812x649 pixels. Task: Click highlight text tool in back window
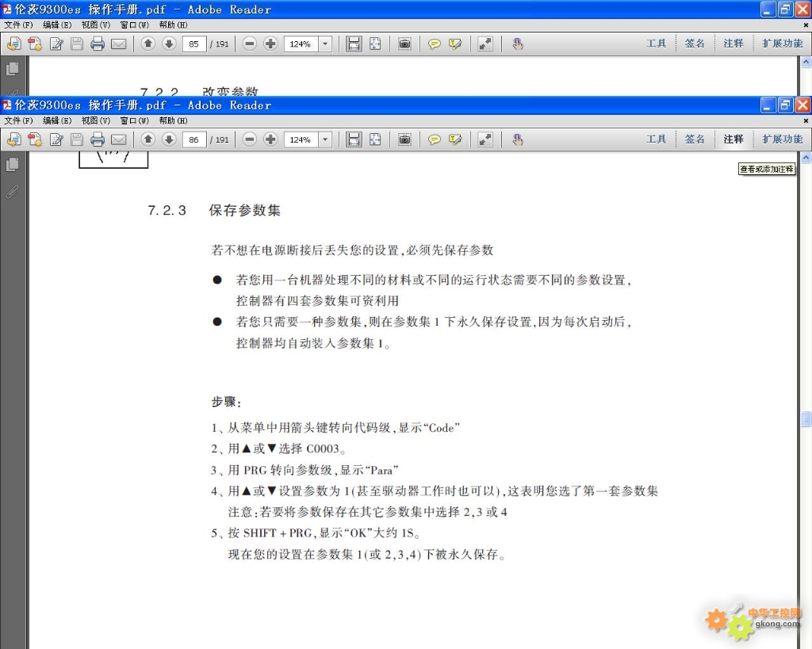pos(455,44)
